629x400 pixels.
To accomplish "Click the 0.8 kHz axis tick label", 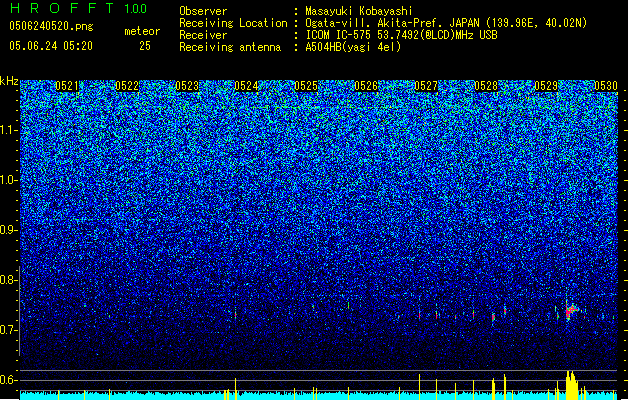I will (x=8, y=280).
